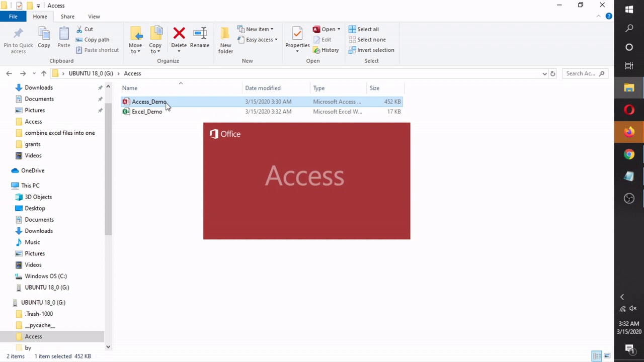Click the Properties icon
This screenshot has height=362, width=644.
coord(297,34)
